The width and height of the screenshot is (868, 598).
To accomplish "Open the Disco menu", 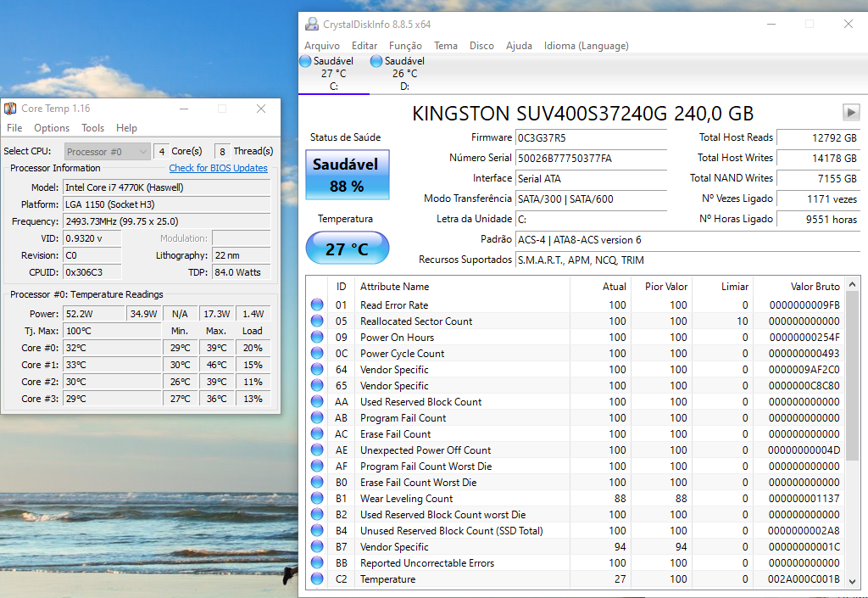I will (x=481, y=46).
